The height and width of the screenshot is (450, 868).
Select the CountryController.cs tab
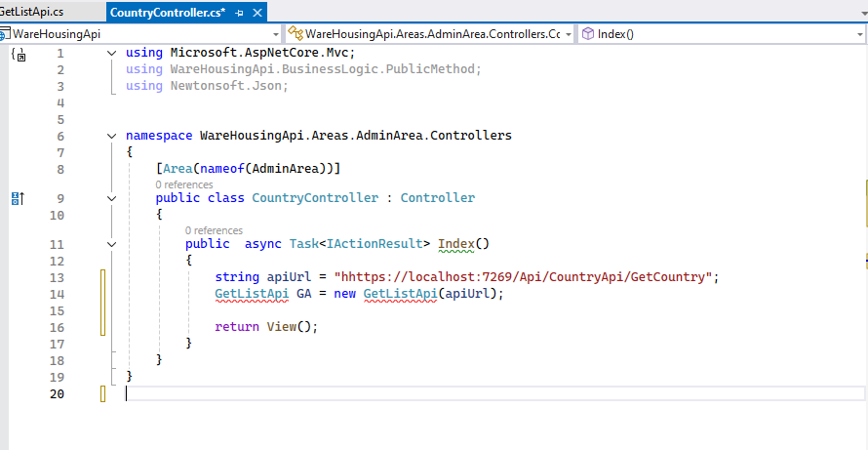point(168,13)
